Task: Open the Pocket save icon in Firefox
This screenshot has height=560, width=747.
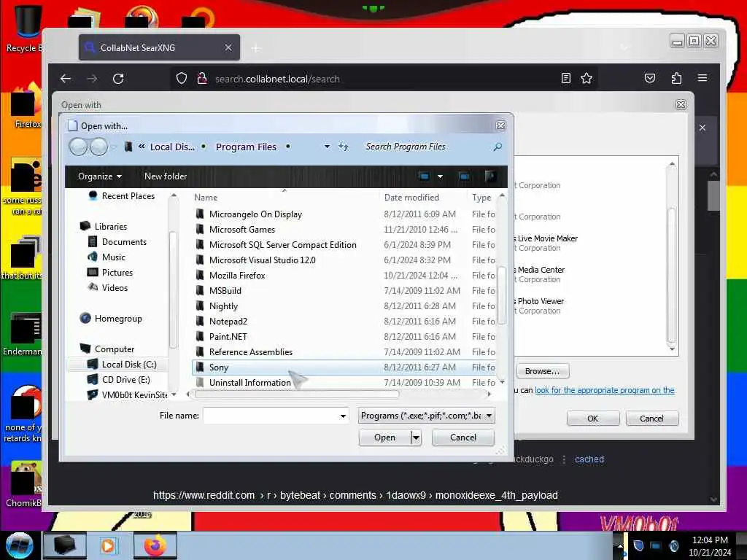Action: click(650, 78)
